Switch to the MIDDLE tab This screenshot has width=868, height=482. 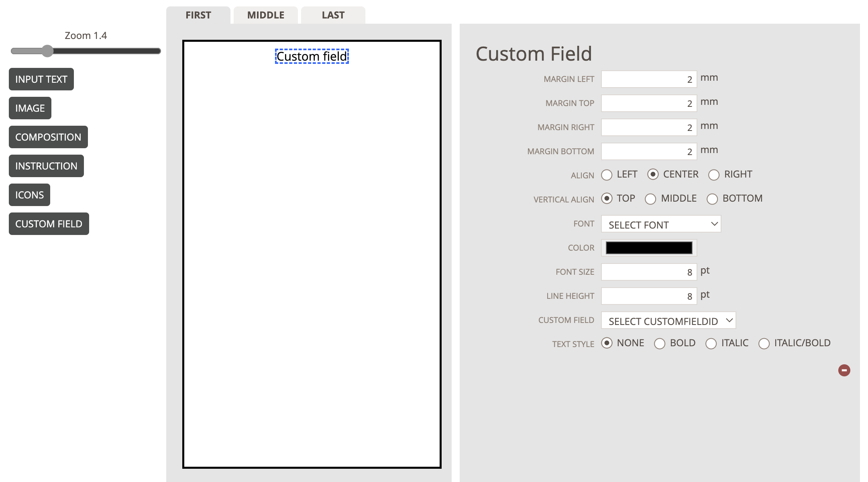pos(266,15)
